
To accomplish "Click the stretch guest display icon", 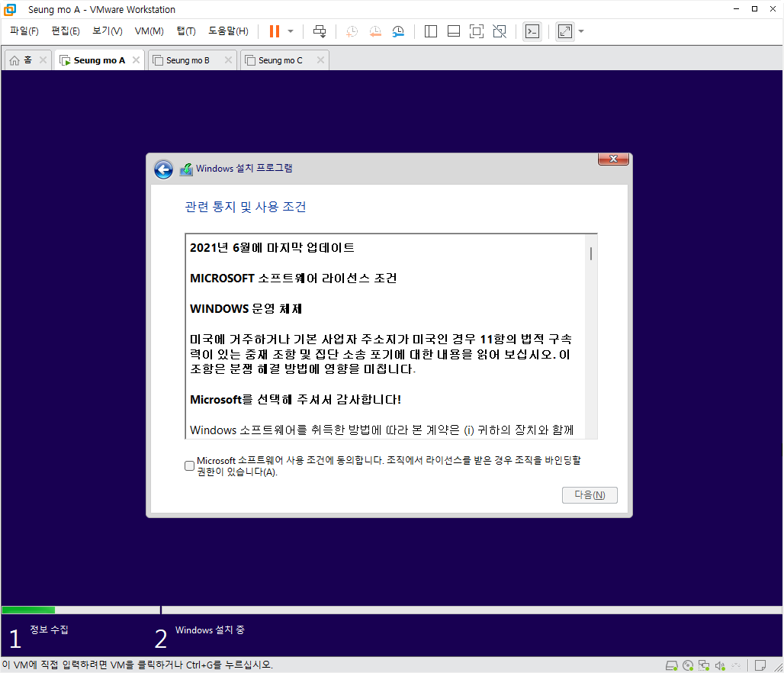I will point(565,31).
